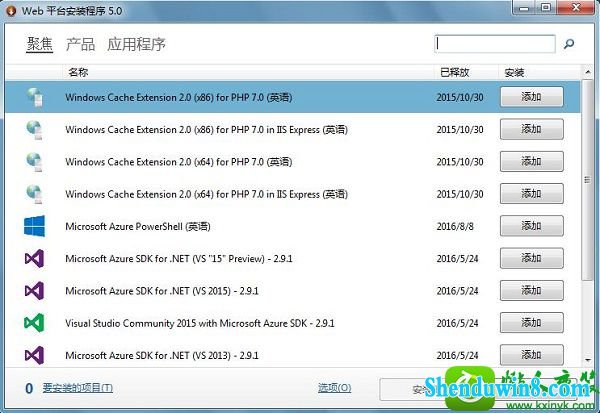Minimize the Web Platform Installer window
The width and height of the screenshot is (600, 413).
pyautogui.click(x=524, y=8)
